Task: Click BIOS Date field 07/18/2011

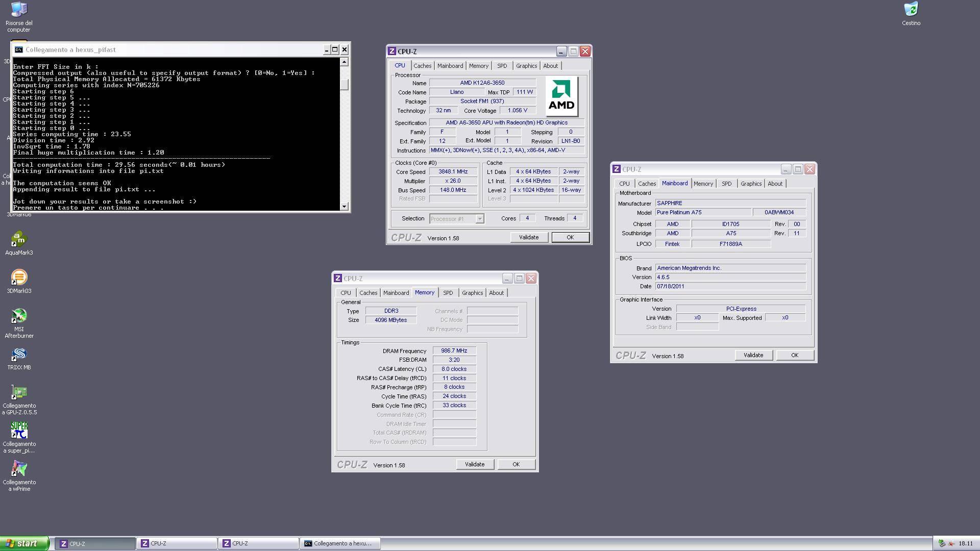Action: tap(730, 286)
